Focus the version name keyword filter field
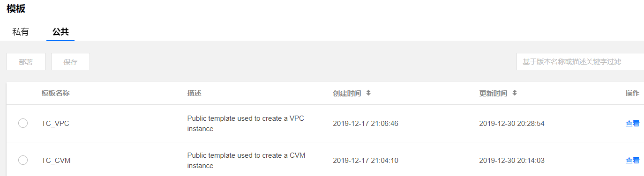Image resolution: width=644 pixels, height=176 pixels. point(580,62)
